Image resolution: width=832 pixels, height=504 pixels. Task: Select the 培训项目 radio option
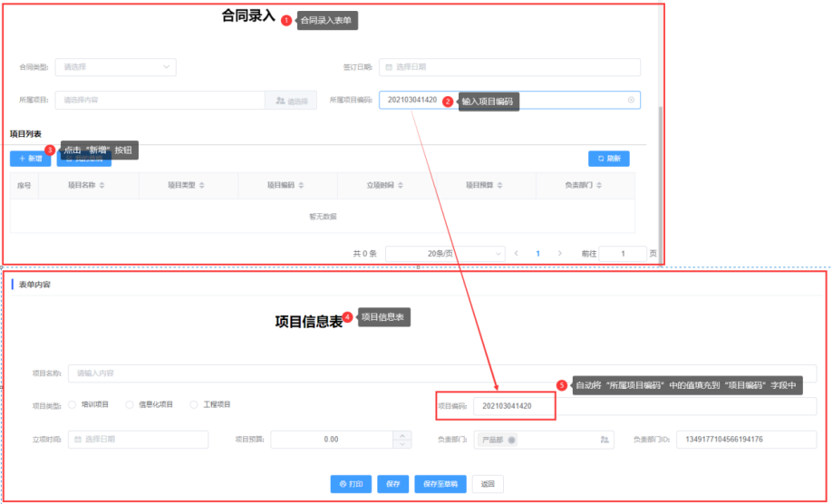click(x=73, y=405)
